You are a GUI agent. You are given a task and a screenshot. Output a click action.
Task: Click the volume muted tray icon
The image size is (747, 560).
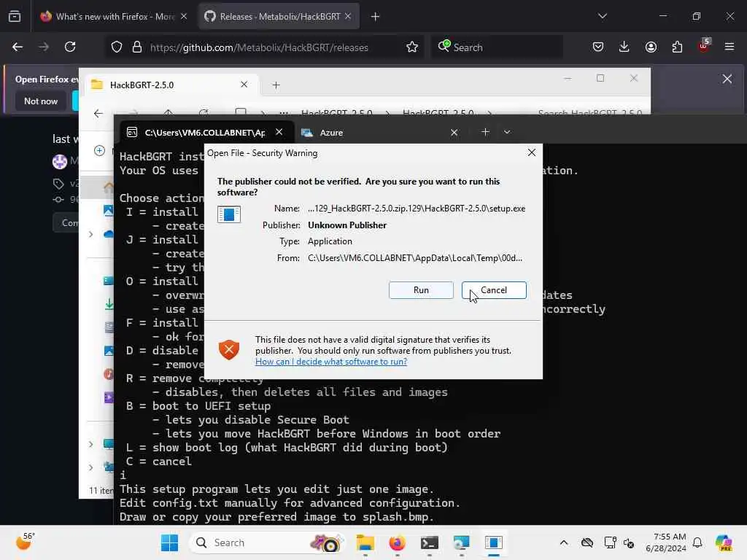click(629, 542)
